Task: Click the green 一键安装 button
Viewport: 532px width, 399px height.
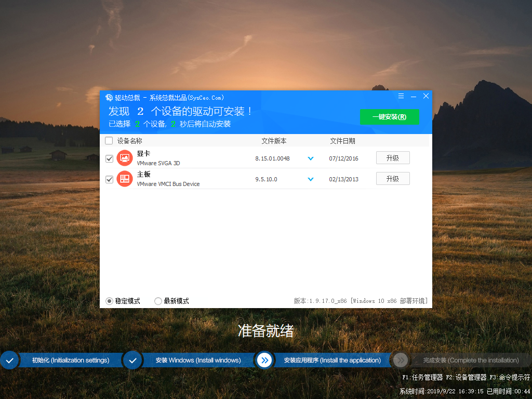Action: (x=389, y=117)
